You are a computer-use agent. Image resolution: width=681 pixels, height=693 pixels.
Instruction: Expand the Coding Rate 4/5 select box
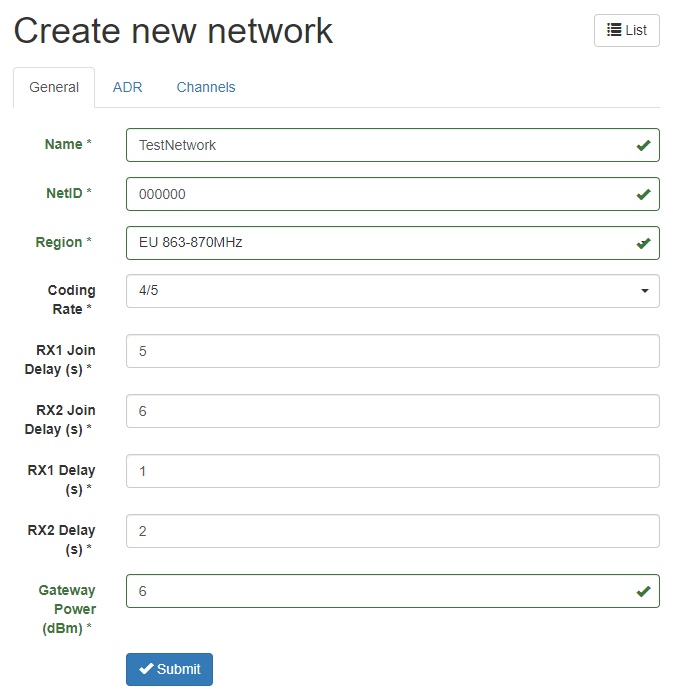pos(393,291)
